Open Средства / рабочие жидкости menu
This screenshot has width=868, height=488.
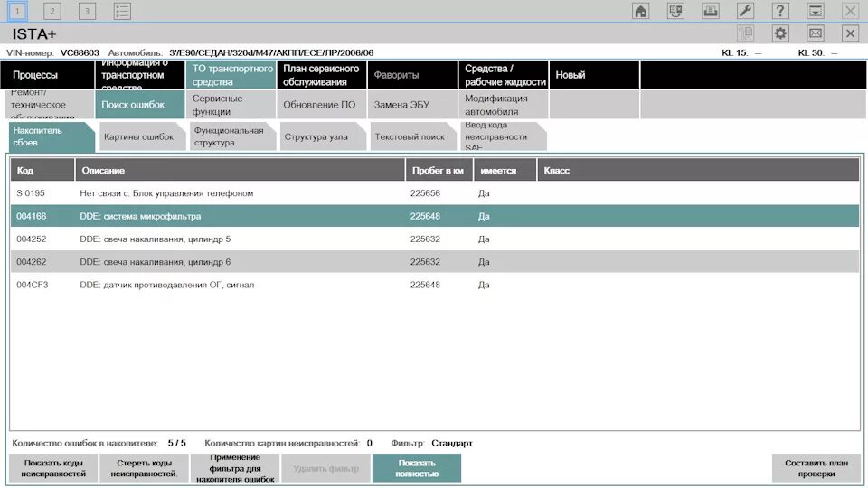click(504, 75)
